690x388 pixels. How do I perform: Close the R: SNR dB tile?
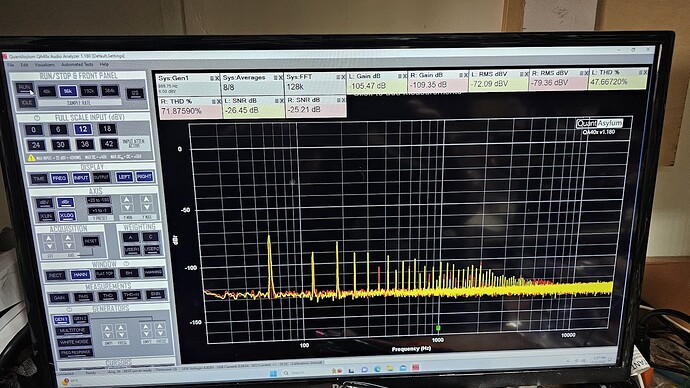344,100
